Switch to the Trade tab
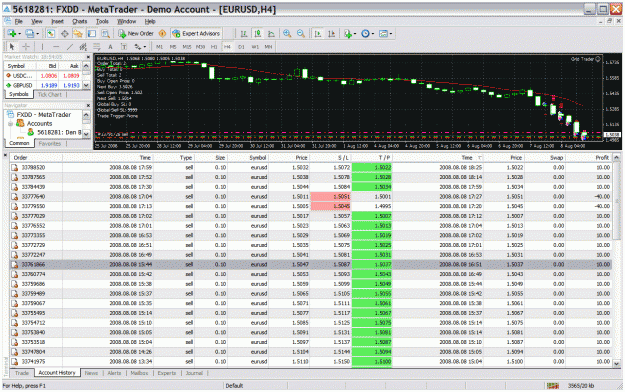Image resolution: width=625 pixels, height=392 pixels. tap(22, 373)
